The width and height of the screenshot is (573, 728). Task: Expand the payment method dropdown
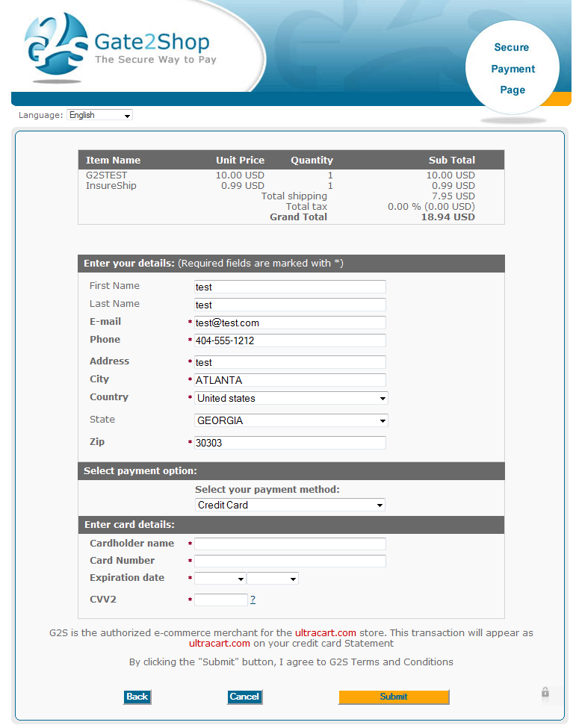tap(290, 505)
